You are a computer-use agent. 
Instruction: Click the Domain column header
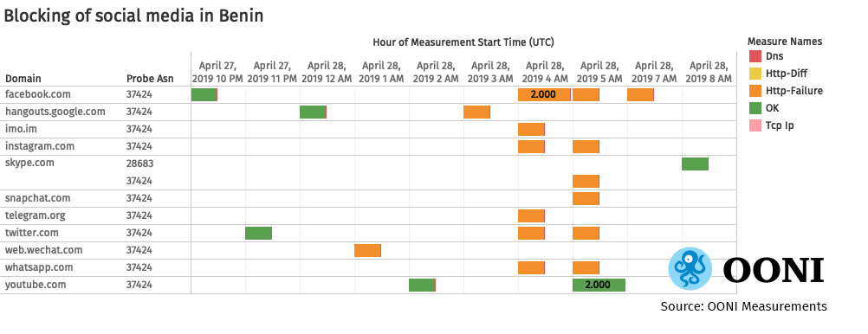tap(23, 79)
